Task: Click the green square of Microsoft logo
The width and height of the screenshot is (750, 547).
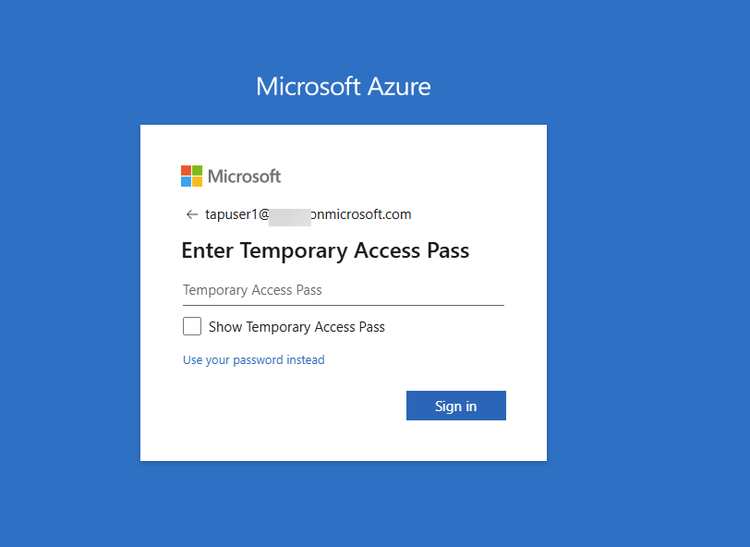Action: pyautogui.click(x=197, y=171)
